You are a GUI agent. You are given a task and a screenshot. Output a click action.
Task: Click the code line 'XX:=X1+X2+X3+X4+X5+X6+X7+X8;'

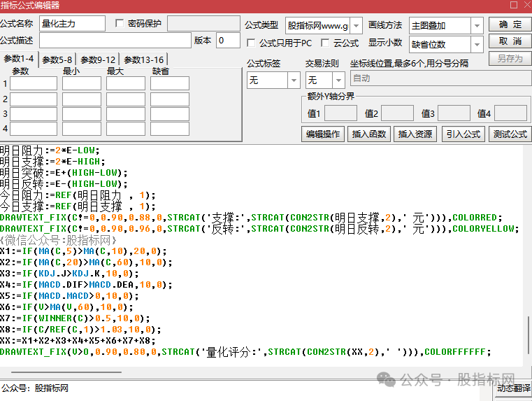click(78, 341)
